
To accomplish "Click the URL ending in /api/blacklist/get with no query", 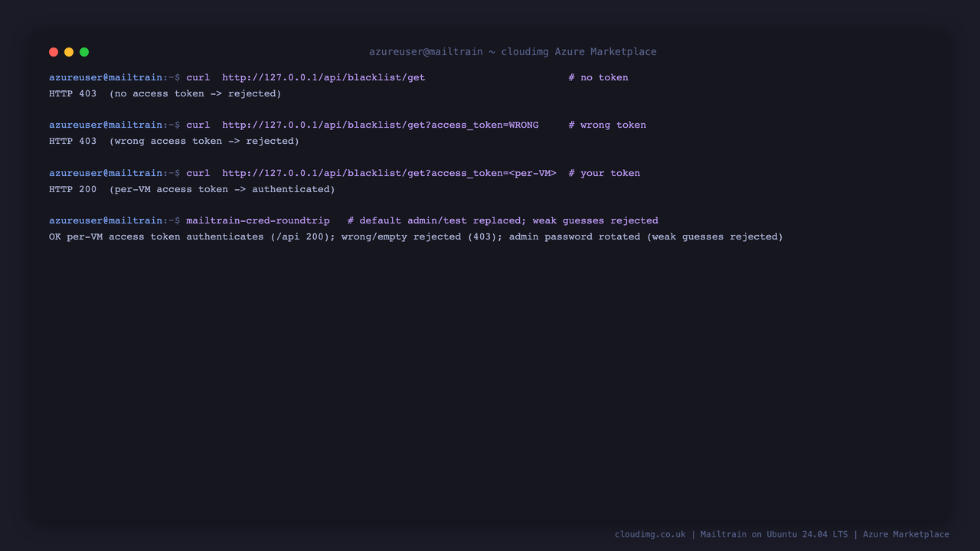I will pyautogui.click(x=324, y=77).
